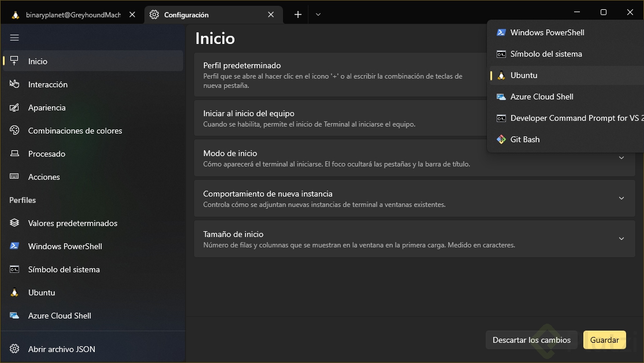Image resolution: width=644 pixels, height=363 pixels.
Task: Select Windows PowerShell profile in the sidebar
Action: click(x=93, y=246)
